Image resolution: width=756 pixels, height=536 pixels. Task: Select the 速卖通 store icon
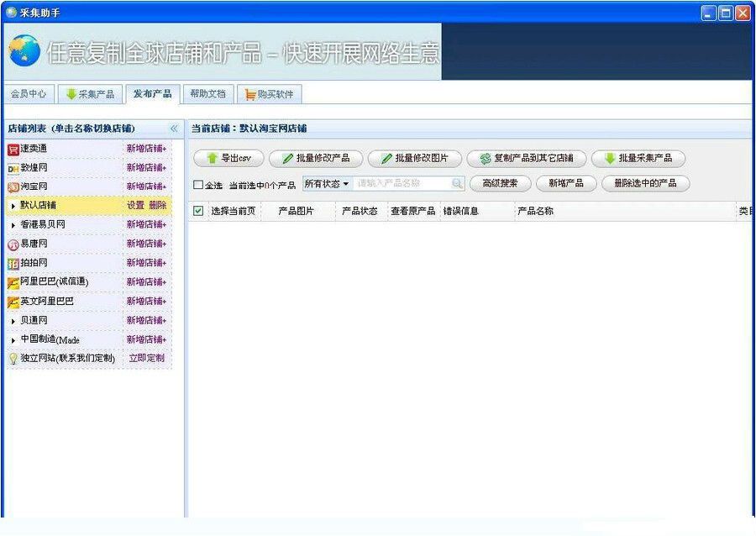[x=12, y=149]
